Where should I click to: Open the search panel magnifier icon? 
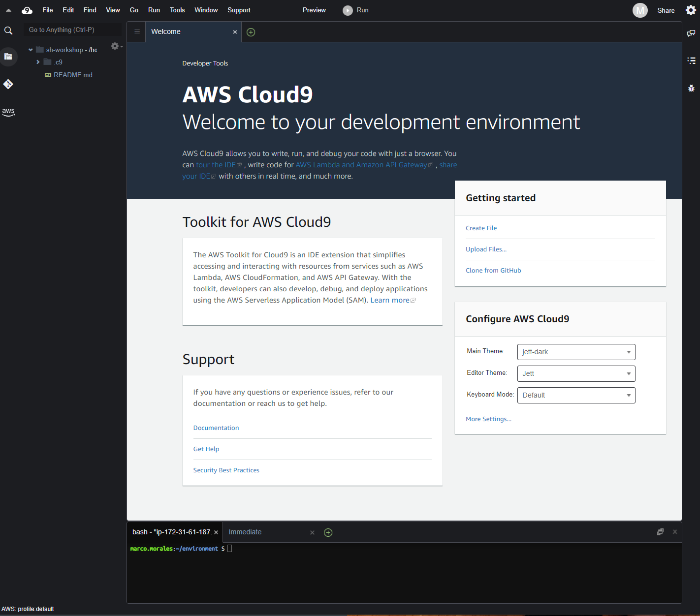[x=8, y=31]
